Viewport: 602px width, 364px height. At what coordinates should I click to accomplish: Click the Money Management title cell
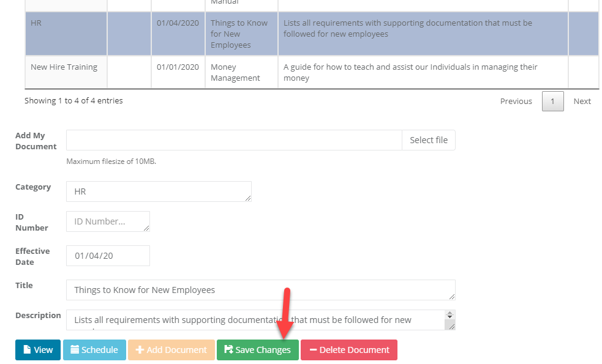point(241,72)
